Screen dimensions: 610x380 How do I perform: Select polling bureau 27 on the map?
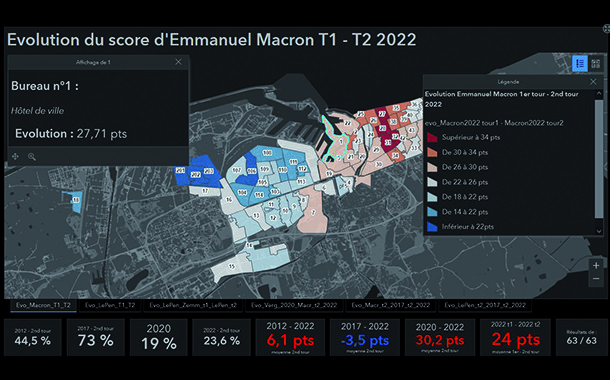click(x=382, y=114)
